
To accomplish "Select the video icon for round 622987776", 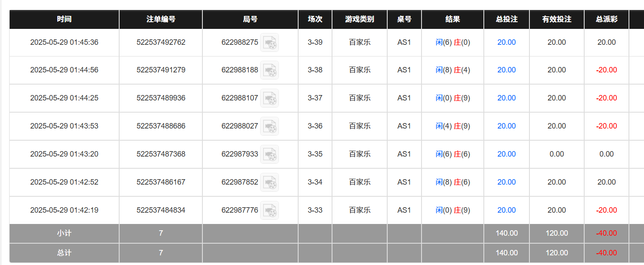I will [x=269, y=210].
